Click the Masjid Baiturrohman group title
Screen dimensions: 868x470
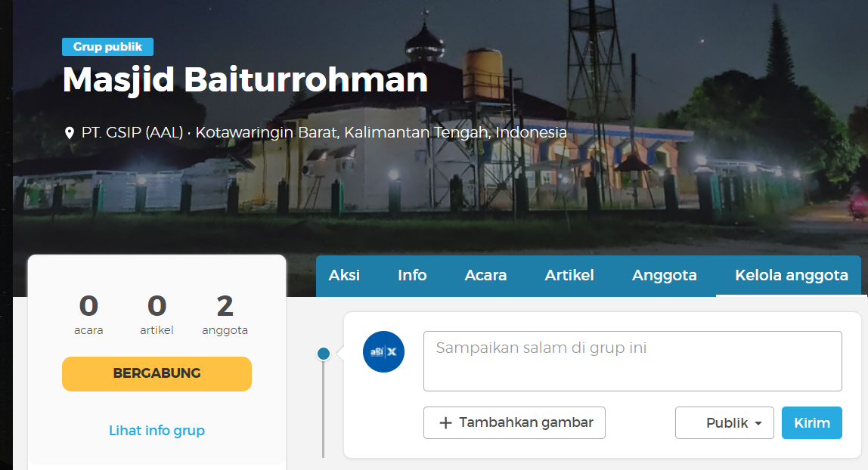pos(245,79)
